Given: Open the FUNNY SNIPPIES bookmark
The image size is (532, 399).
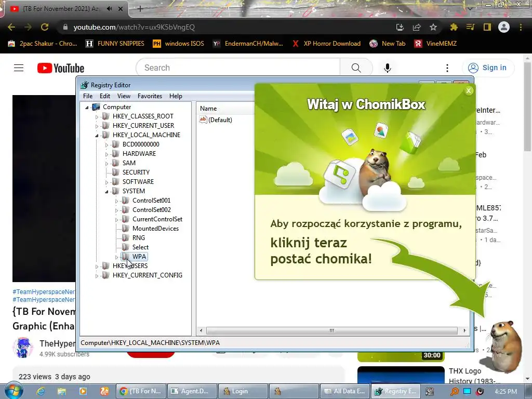Looking at the screenshot, I should (x=115, y=44).
